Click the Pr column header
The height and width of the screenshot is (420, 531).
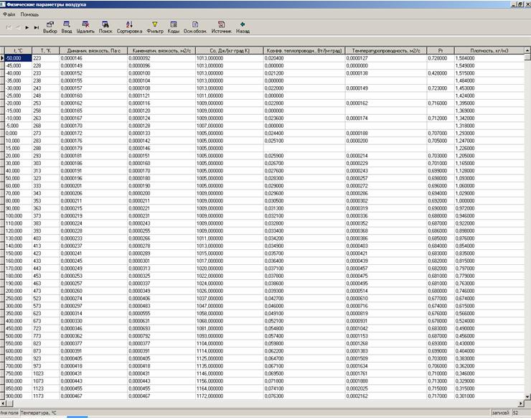tap(440, 50)
